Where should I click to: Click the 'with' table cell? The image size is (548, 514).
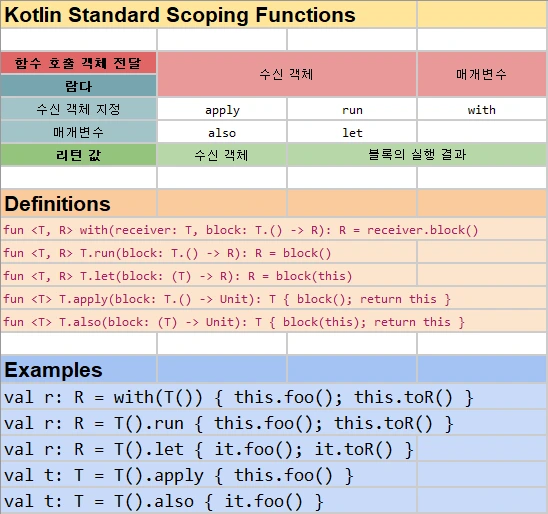coord(482,109)
